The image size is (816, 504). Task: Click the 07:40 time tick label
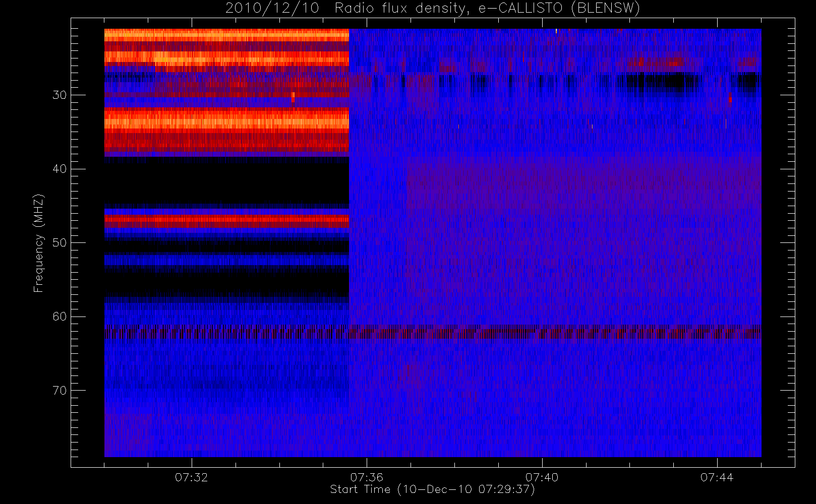(x=542, y=477)
